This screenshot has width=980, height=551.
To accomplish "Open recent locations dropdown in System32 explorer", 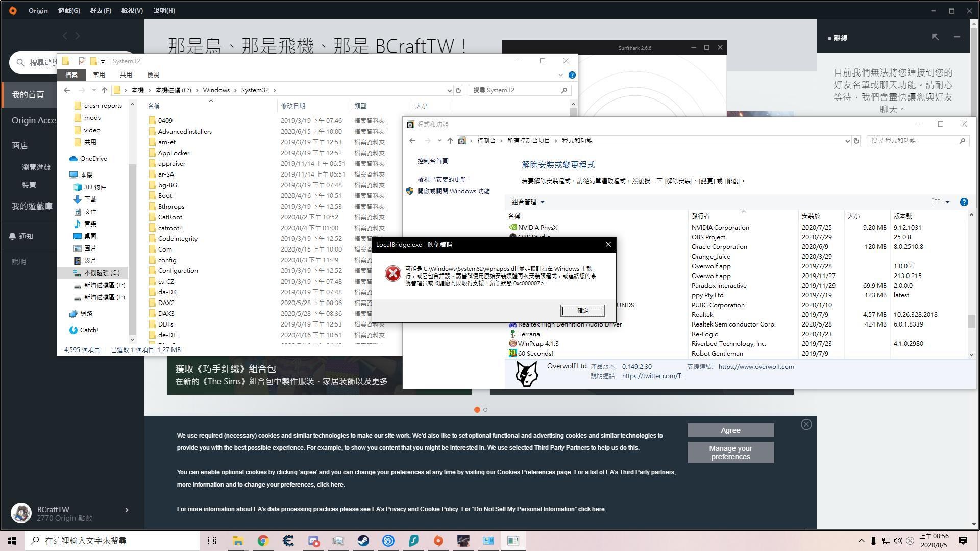I will 94,90.
